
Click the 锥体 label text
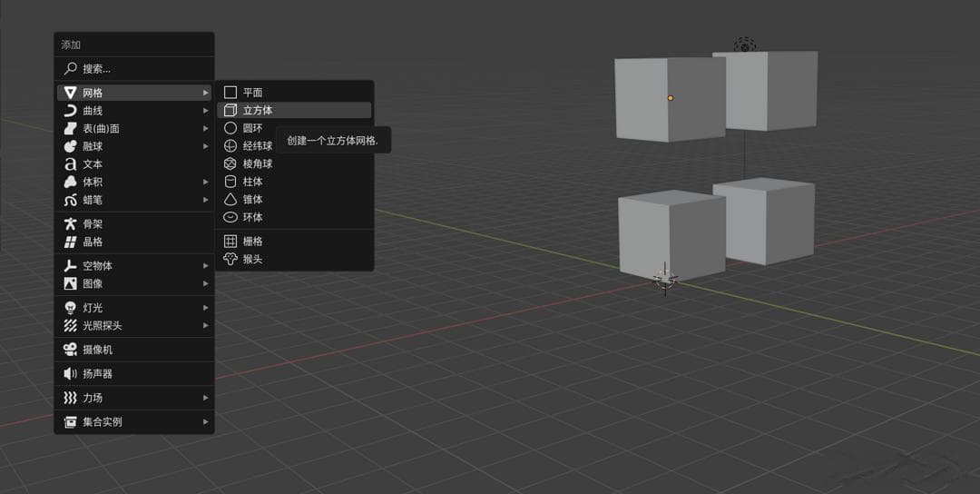click(252, 200)
